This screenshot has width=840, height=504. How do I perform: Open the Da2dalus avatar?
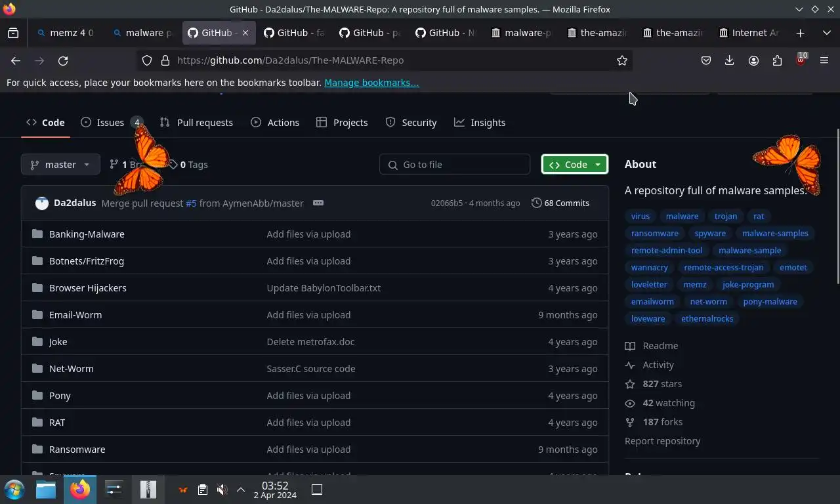42,203
